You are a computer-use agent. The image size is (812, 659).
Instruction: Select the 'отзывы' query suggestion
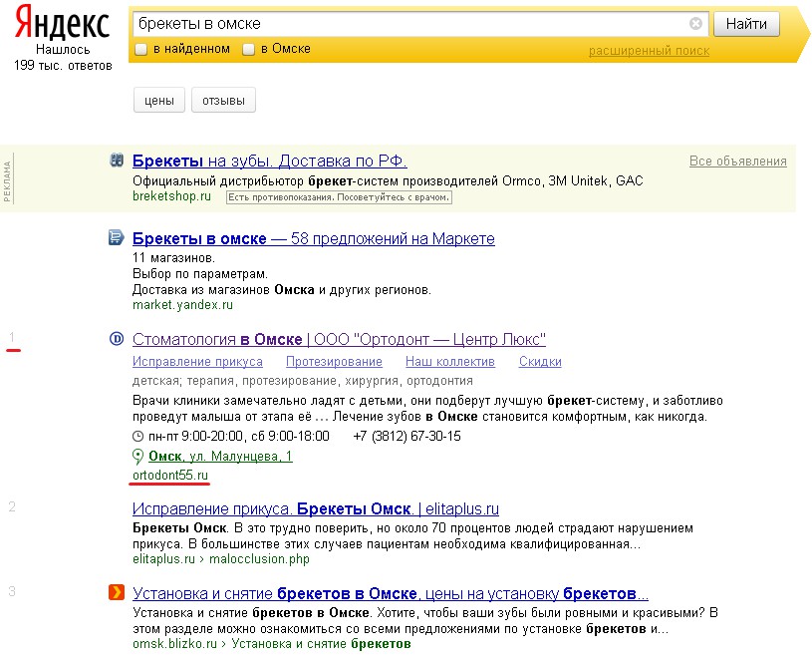224,100
